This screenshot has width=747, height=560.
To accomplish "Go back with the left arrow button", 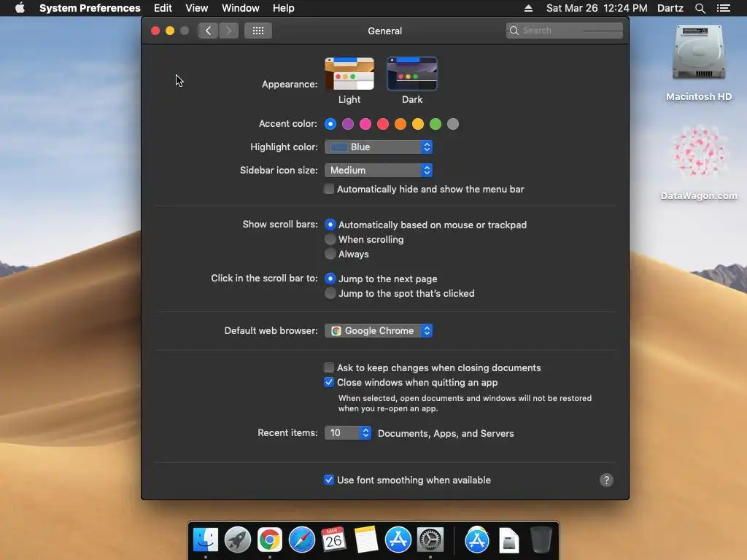I will [208, 31].
